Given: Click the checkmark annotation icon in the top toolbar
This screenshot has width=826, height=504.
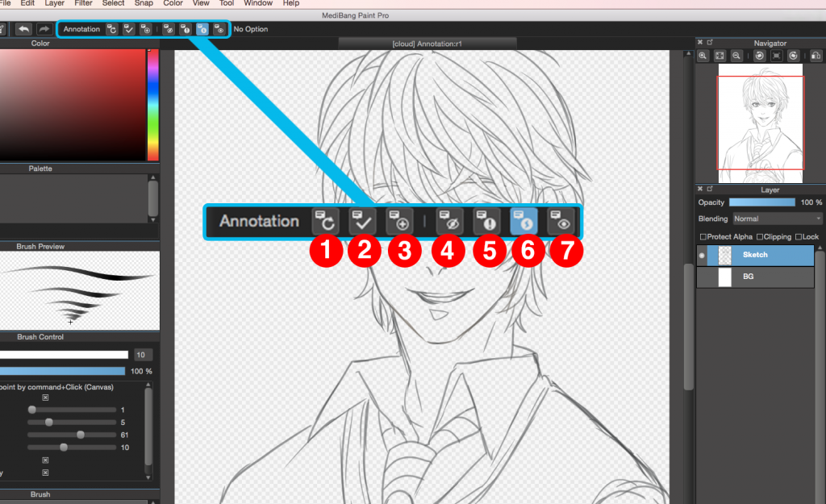Looking at the screenshot, I should coord(128,29).
